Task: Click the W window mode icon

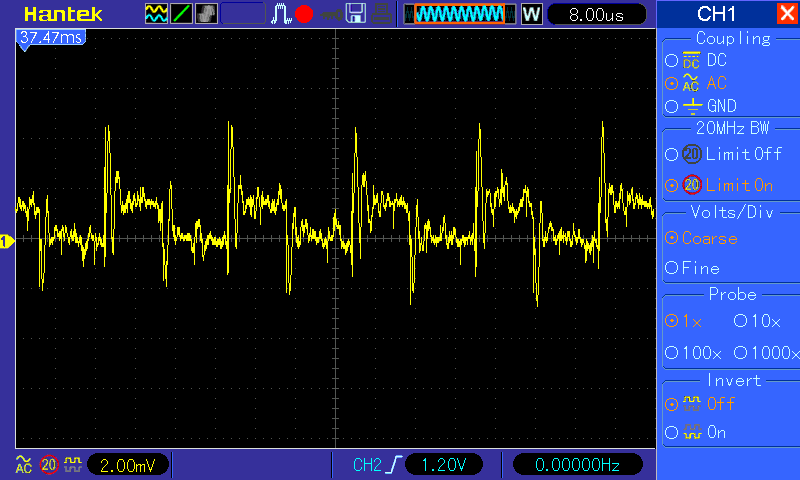Action: tap(531, 14)
